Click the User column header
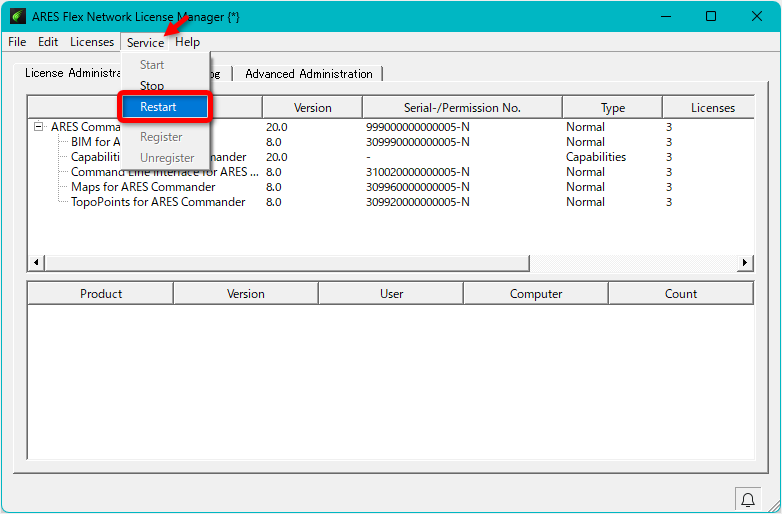782x514 pixels. 391,294
